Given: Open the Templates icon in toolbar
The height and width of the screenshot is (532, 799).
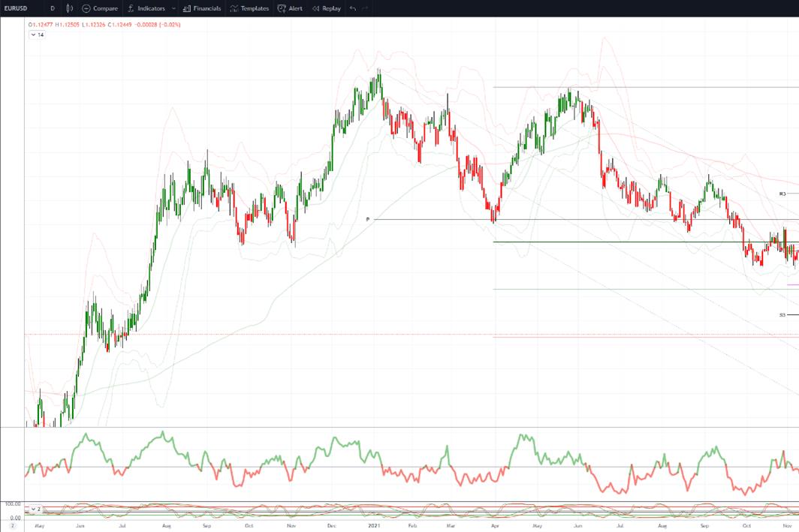Looking at the screenshot, I should point(234,9).
